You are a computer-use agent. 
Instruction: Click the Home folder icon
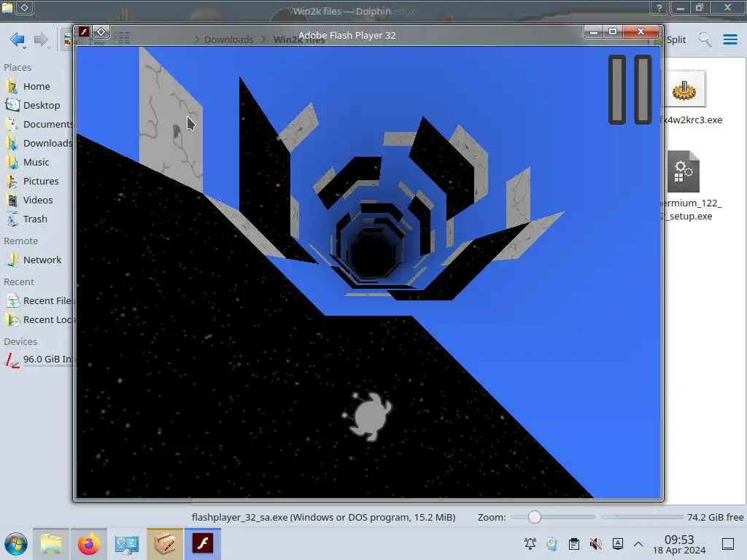tap(12, 86)
